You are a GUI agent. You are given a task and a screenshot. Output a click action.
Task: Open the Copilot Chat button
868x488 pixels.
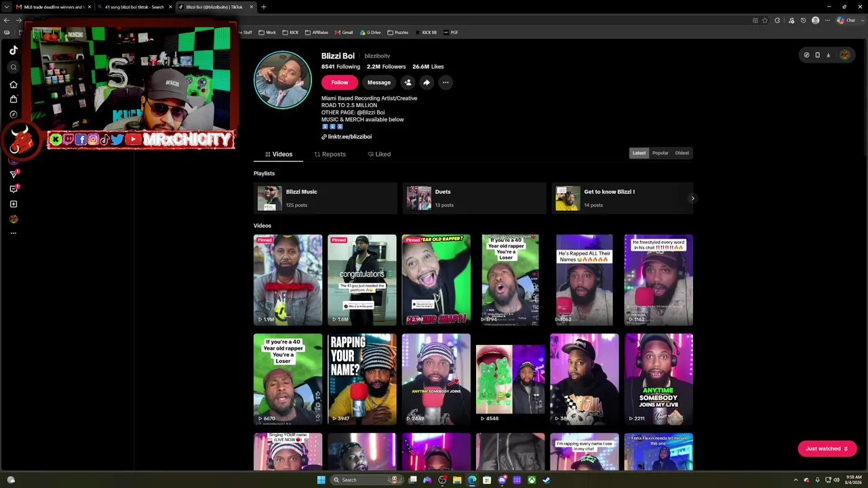(846, 20)
